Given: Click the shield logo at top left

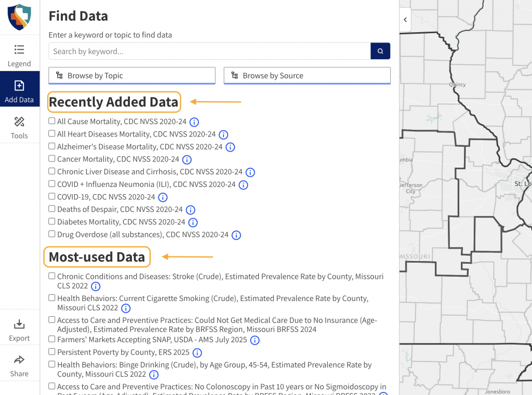Looking at the screenshot, I should pyautogui.click(x=19, y=17).
